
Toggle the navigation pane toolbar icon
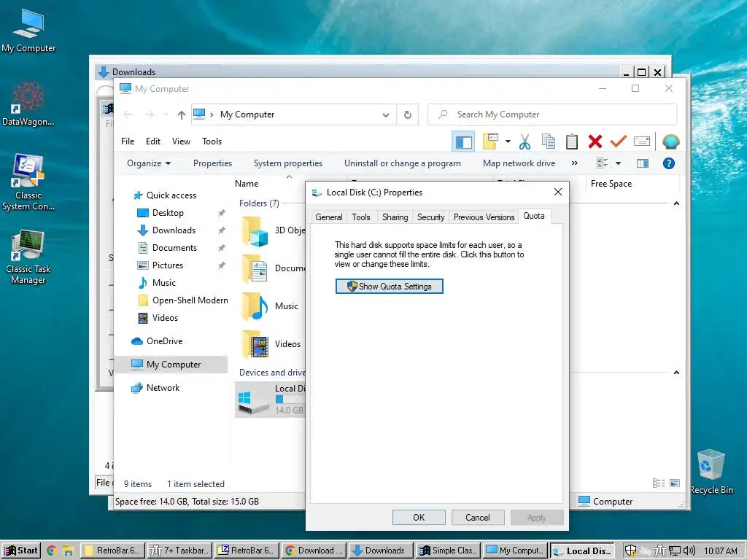(x=463, y=141)
